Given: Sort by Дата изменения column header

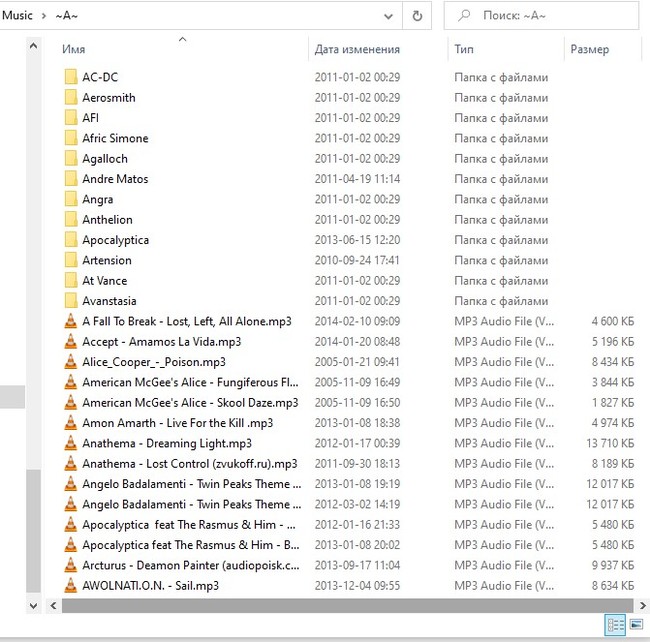Looking at the screenshot, I should (x=357, y=49).
